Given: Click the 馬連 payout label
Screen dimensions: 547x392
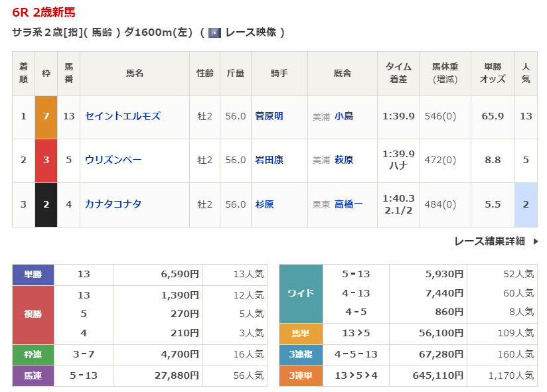Looking at the screenshot, I should tap(33, 376).
